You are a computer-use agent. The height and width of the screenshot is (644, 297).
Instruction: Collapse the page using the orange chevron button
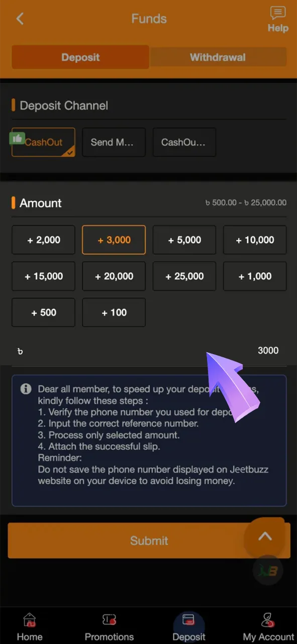[x=265, y=537]
